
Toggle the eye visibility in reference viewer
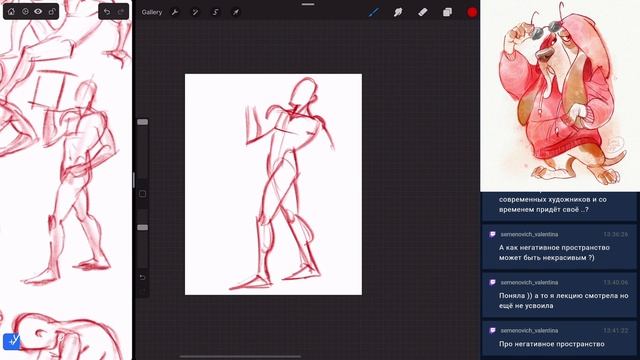[38, 11]
